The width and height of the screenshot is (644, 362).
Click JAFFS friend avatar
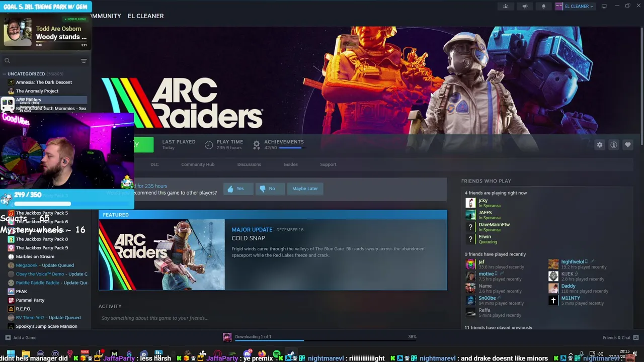[470, 215]
